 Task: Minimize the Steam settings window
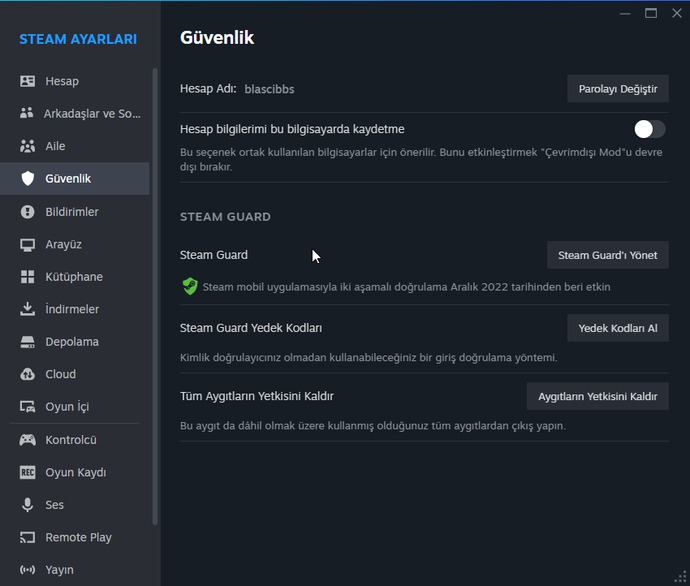coord(625,14)
